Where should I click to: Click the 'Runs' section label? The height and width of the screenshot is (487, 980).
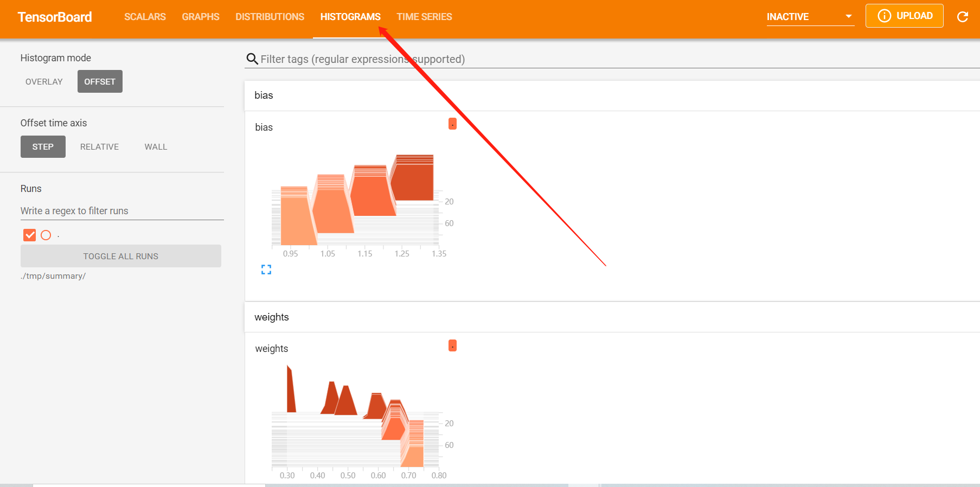click(31, 189)
